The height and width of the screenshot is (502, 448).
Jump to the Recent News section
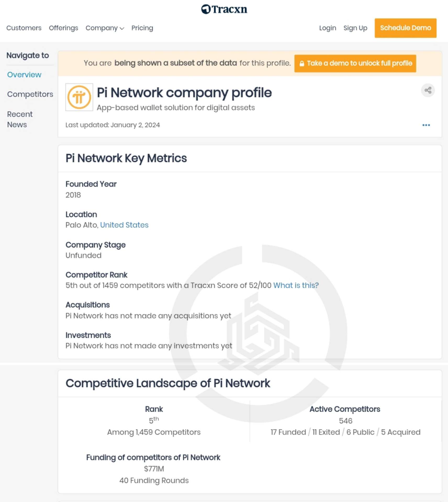[x=20, y=119]
